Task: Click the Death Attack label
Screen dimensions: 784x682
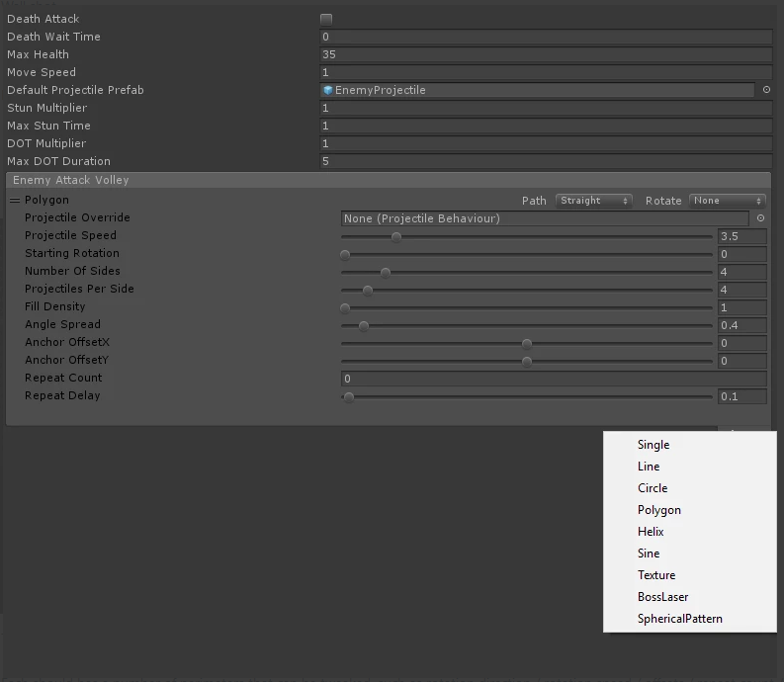Action: pyautogui.click(x=43, y=19)
